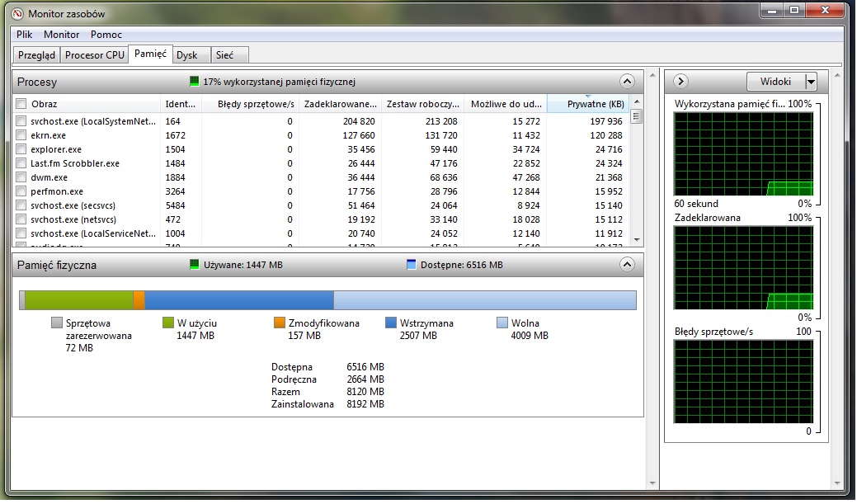The width and height of the screenshot is (857, 504).
Task: Click the blue Wstrzymana swatch
Action: click(x=391, y=323)
